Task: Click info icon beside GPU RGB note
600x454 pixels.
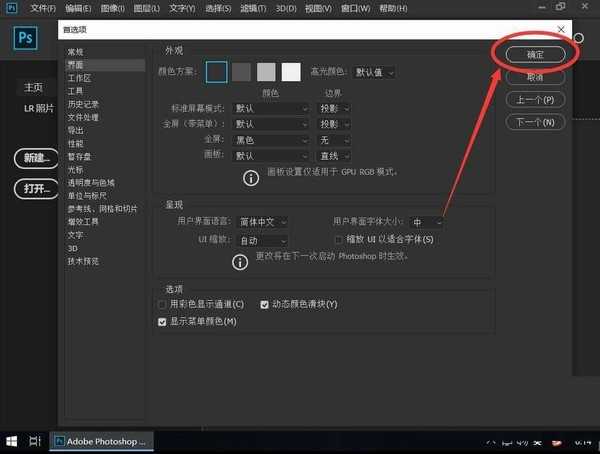Action: (247, 177)
